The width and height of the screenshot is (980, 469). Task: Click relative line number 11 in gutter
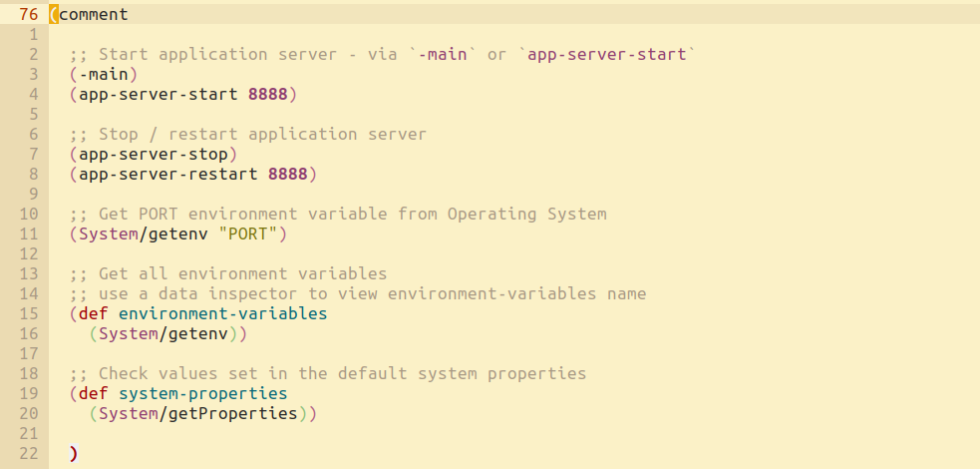pyautogui.click(x=29, y=234)
